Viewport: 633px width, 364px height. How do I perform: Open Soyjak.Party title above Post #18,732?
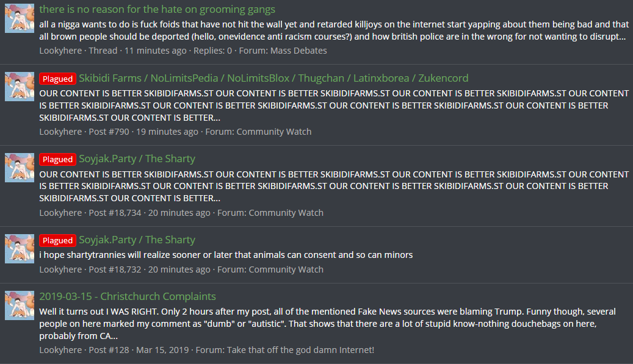pyautogui.click(x=137, y=240)
